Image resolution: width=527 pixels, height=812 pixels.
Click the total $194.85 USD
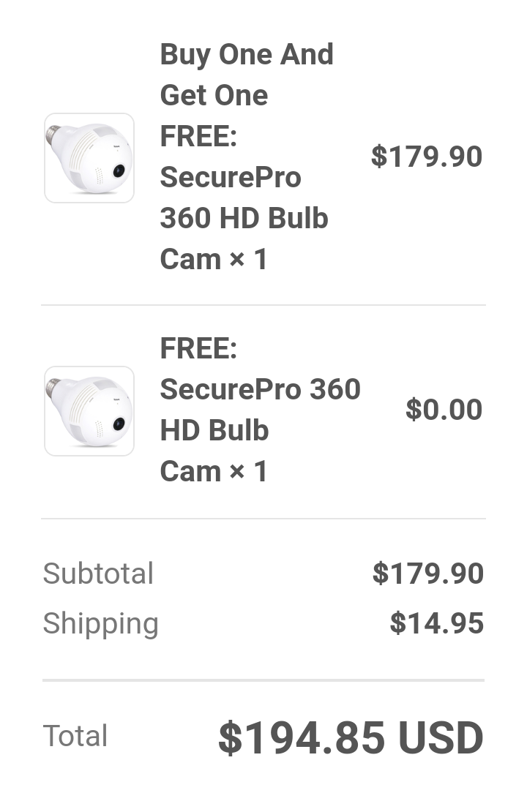pyautogui.click(x=351, y=738)
